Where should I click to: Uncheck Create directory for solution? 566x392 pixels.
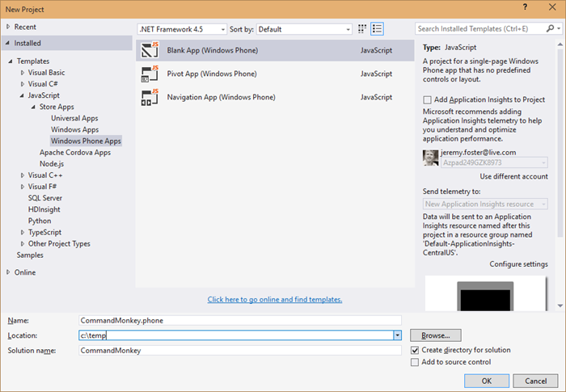(416, 350)
